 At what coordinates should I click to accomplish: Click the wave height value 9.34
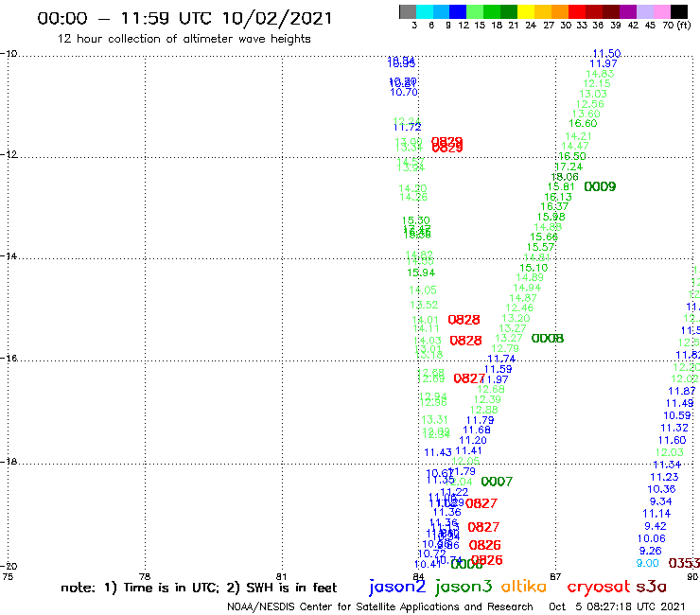pyautogui.click(x=660, y=501)
